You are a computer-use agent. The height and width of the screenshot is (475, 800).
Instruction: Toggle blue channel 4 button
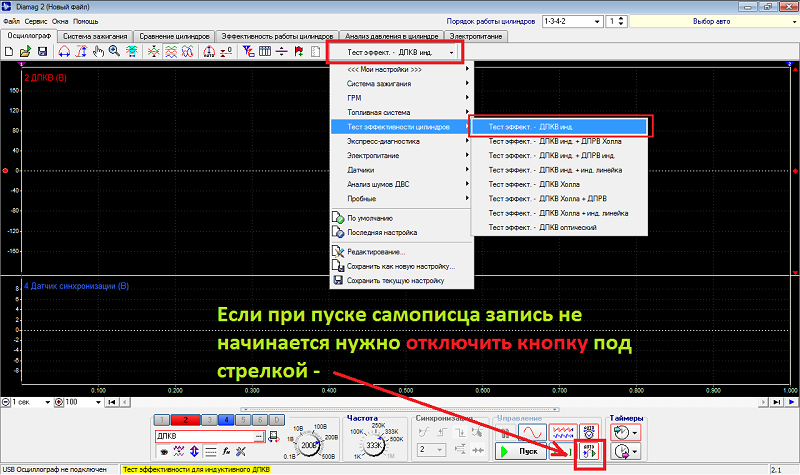click(x=226, y=420)
